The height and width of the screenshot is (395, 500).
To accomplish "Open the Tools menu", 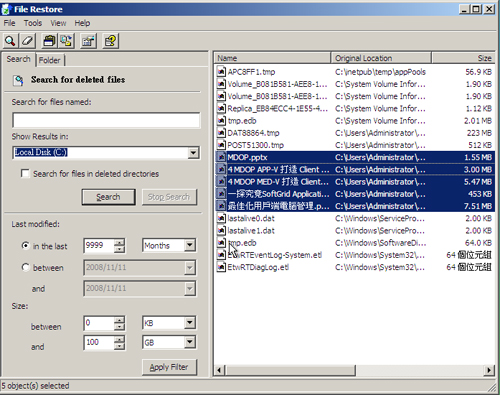I will pos(33,23).
